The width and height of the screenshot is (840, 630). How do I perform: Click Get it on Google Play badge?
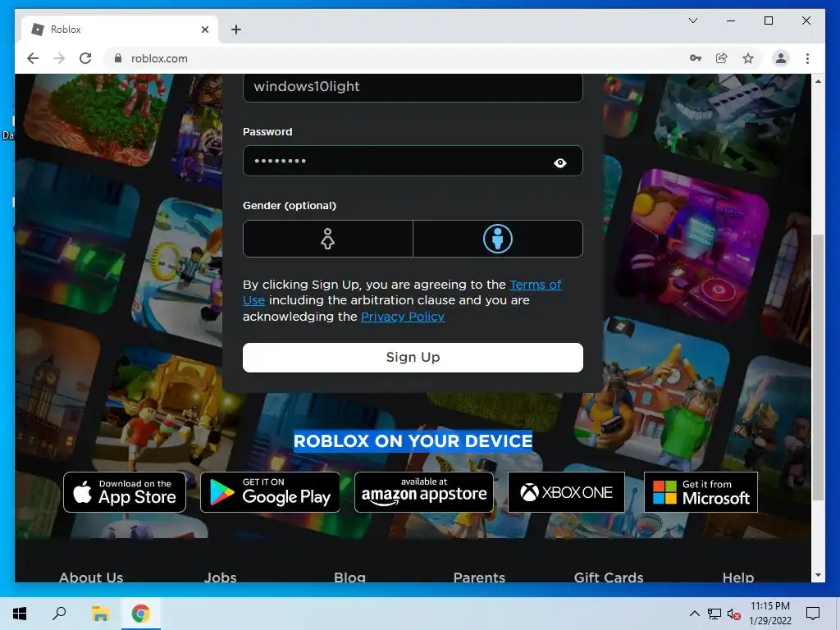tap(270, 492)
